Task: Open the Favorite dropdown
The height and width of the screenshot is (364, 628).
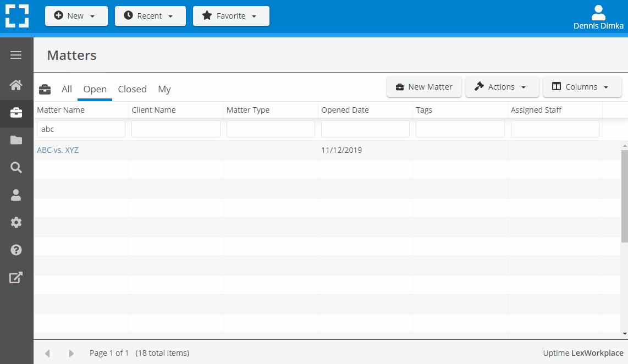Action: click(231, 16)
